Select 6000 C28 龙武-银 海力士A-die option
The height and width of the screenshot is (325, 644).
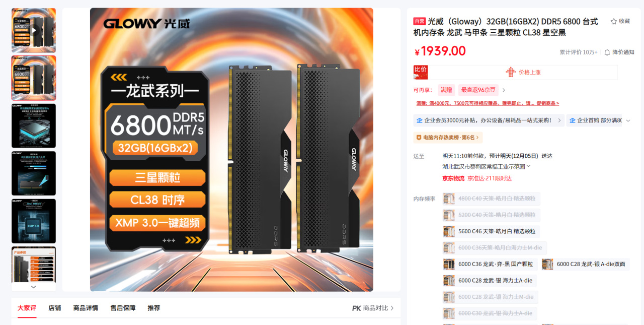(x=490, y=281)
